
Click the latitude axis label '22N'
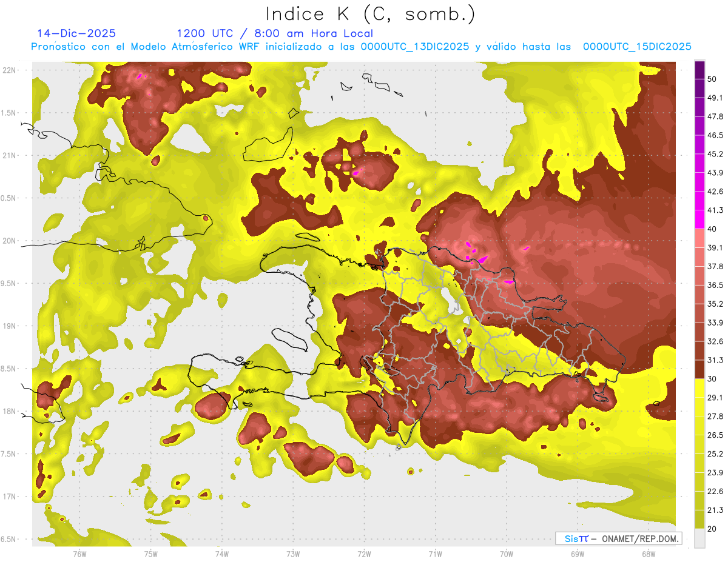(x=10, y=70)
